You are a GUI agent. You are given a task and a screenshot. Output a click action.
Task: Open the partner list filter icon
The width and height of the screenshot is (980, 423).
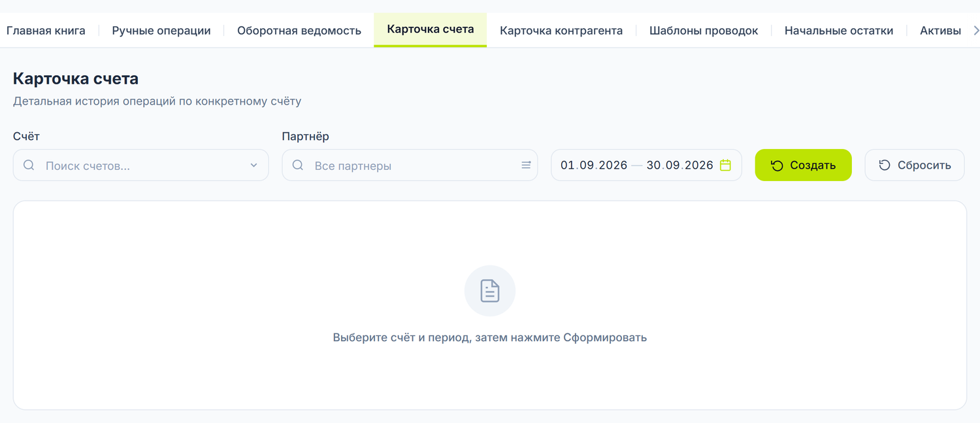point(526,165)
